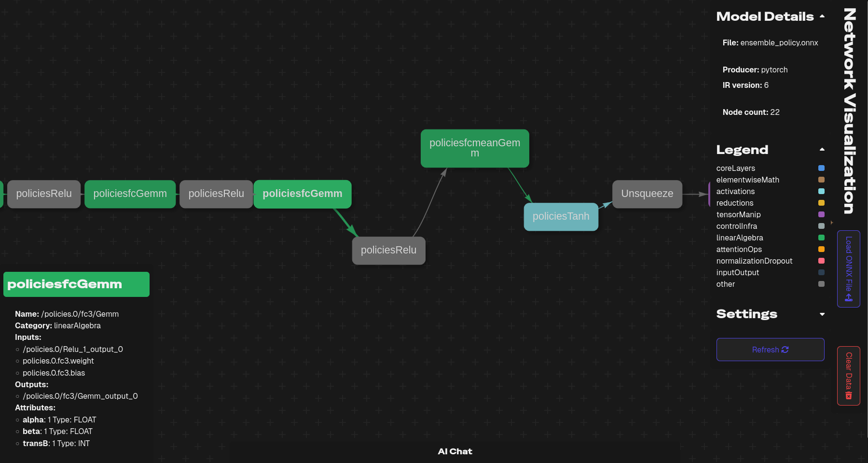868x463 pixels.
Task: Click the 'Attributes:' heading in details panel
Action: coord(35,407)
